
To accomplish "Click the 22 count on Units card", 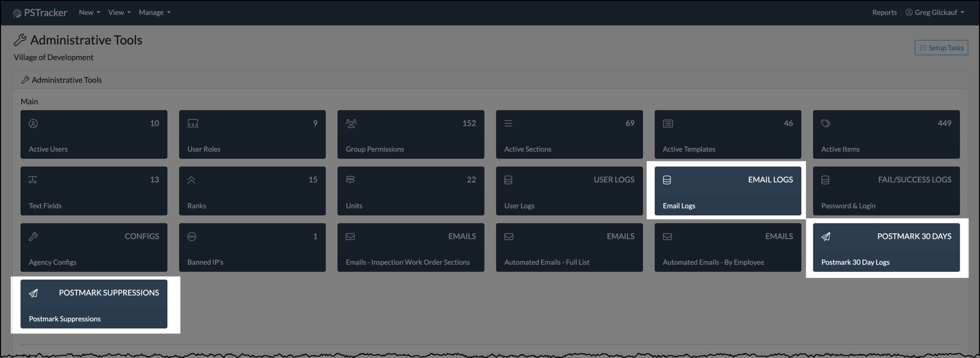I will click(x=471, y=180).
